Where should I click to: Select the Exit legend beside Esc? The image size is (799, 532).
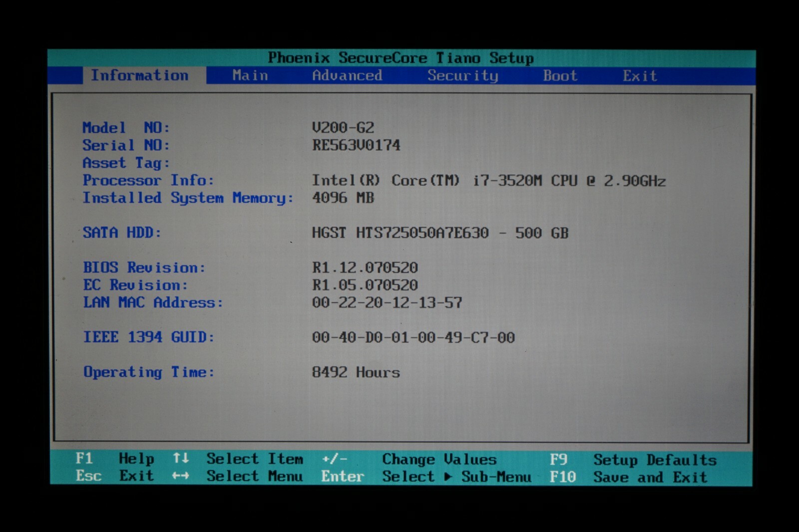pyautogui.click(x=136, y=476)
